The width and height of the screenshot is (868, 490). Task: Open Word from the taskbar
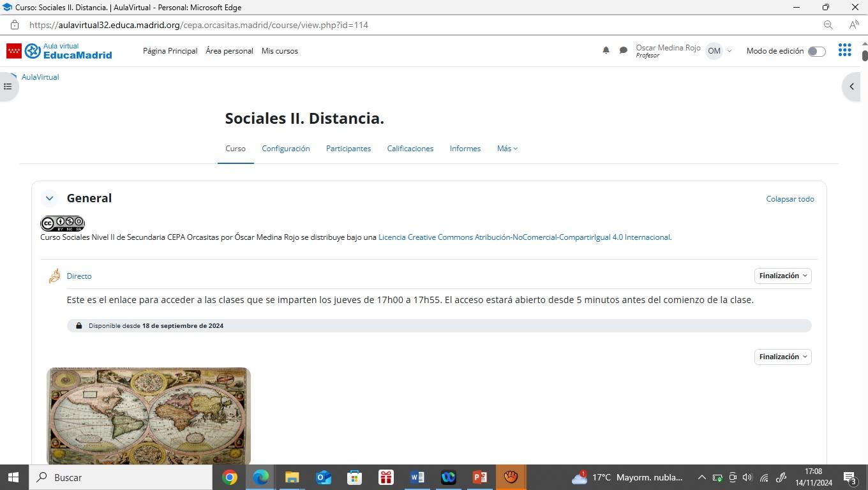click(x=417, y=477)
